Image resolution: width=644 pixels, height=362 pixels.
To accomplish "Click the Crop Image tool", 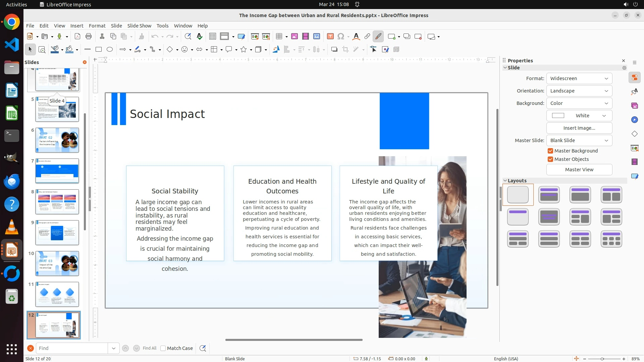I will pyautogui.click(x=345, y=50).
